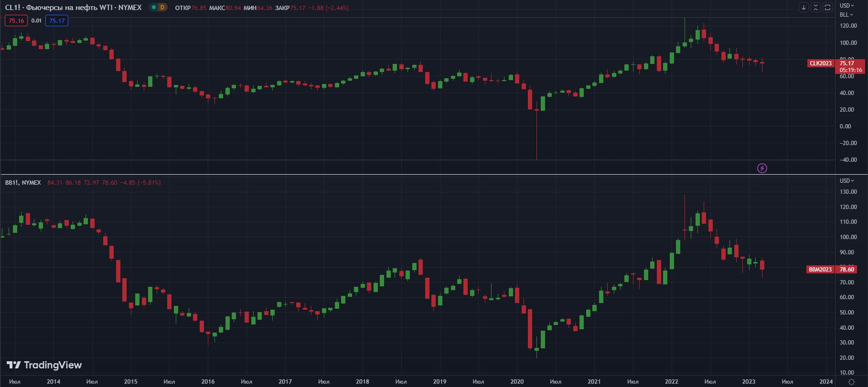Open chart scale settings gear icon
The height and width of the screenshot is (387, 868).
[851, 382]
